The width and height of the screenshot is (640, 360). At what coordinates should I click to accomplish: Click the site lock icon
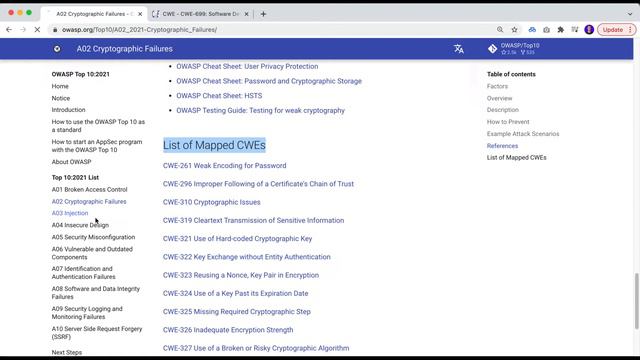tap(55, 30)
